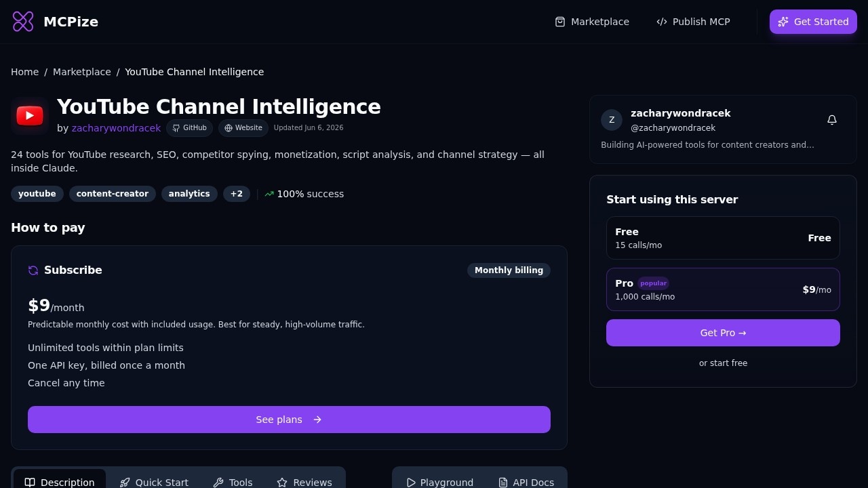The height and width of the screenshot is (488, 868).
Task: Open Publish MCP in the header
Action: tap(693, 22)
